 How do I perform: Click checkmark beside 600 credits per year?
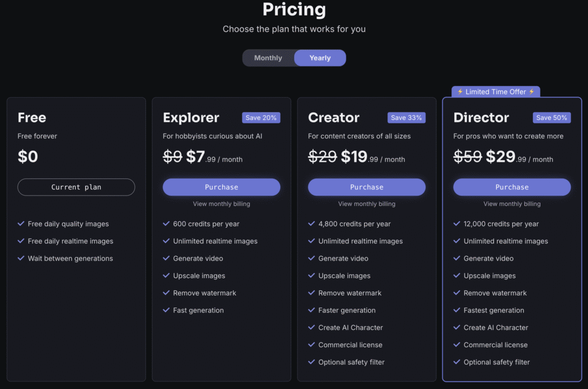point(166,224)
